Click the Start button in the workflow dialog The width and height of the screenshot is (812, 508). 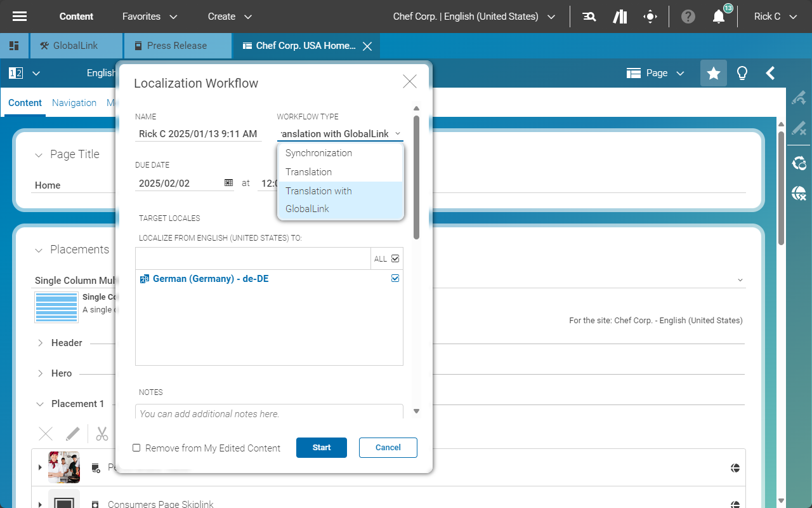(321, 447)
